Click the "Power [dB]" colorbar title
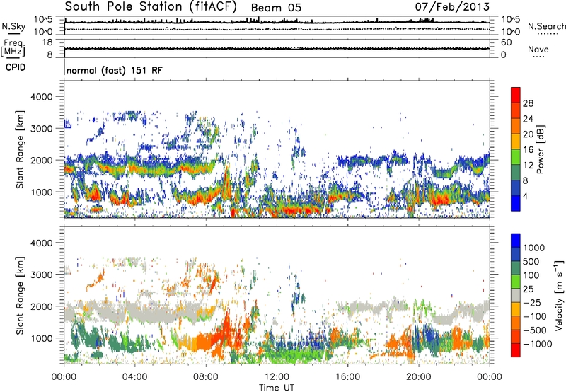This screenshot has height=392, width=566. click(x=540, y=149)
